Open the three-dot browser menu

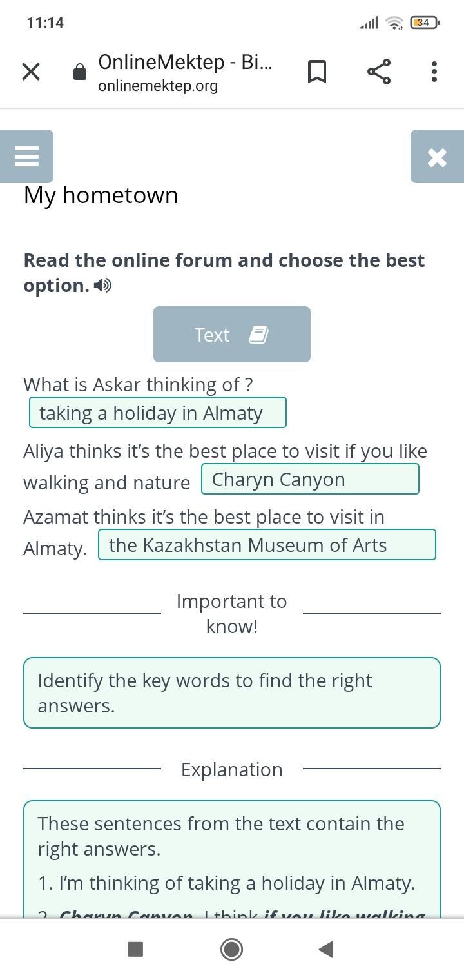434,72
